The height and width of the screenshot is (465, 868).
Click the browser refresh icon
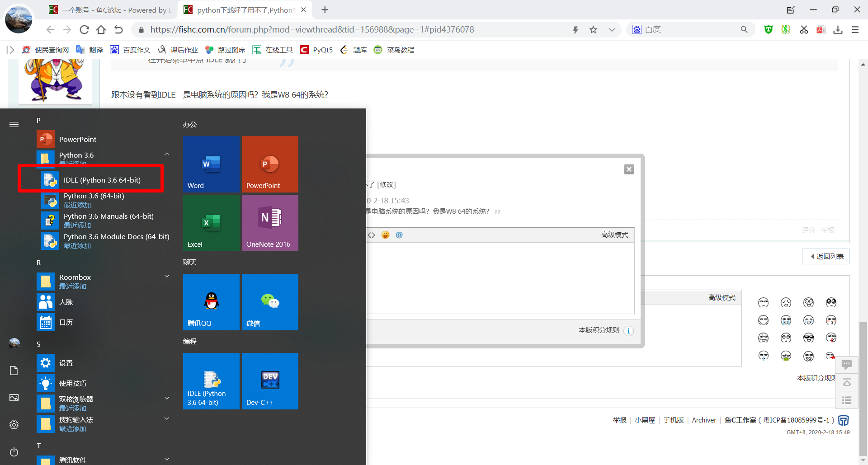coord(84,30)
